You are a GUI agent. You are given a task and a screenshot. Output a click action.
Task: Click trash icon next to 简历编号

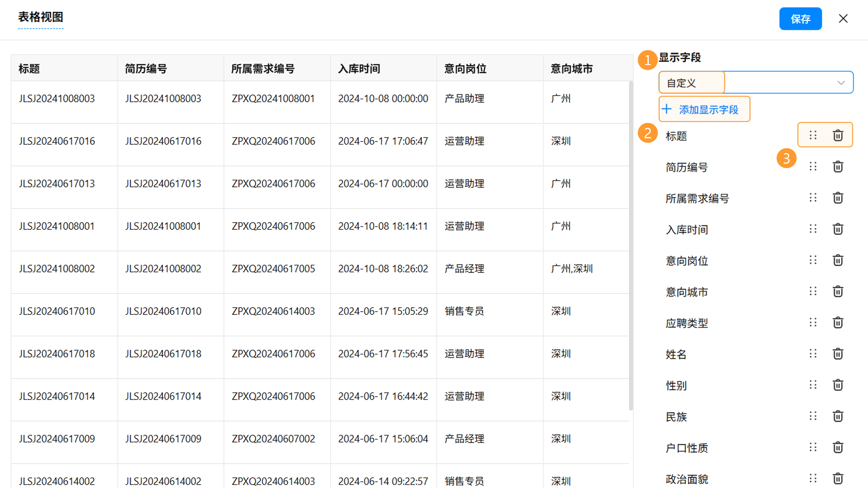tap(838, 167)
